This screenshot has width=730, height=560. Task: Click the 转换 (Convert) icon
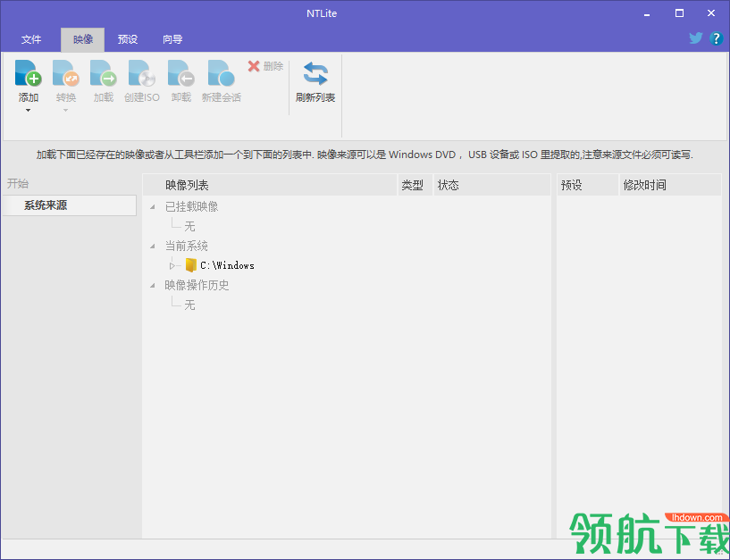point(65,73)
